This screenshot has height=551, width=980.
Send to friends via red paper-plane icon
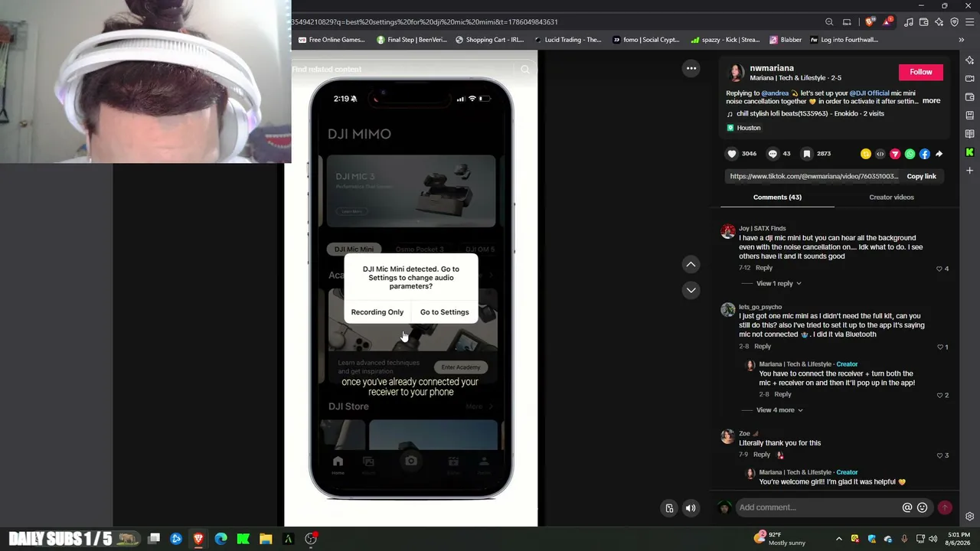(x=895, y=154)
